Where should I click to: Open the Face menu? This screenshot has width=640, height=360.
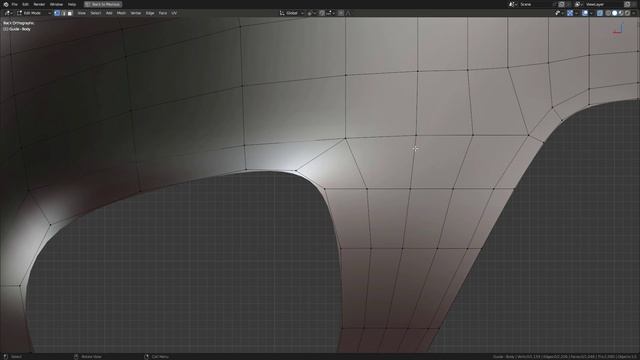163,13
